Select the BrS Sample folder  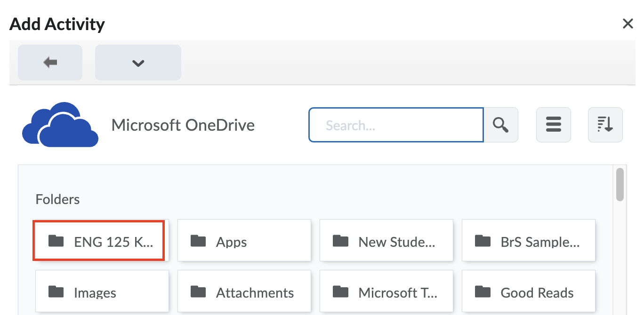click(528, 241)
